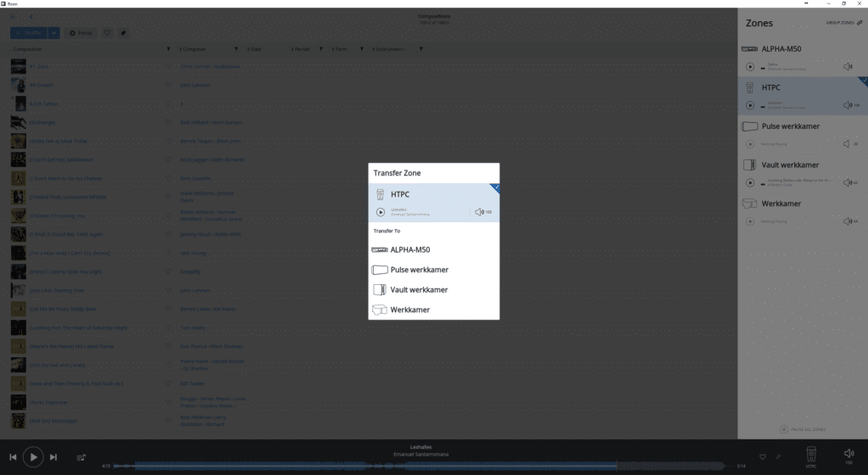Favorite '(Roll On) Mississippi' heart

pos(169,421)
